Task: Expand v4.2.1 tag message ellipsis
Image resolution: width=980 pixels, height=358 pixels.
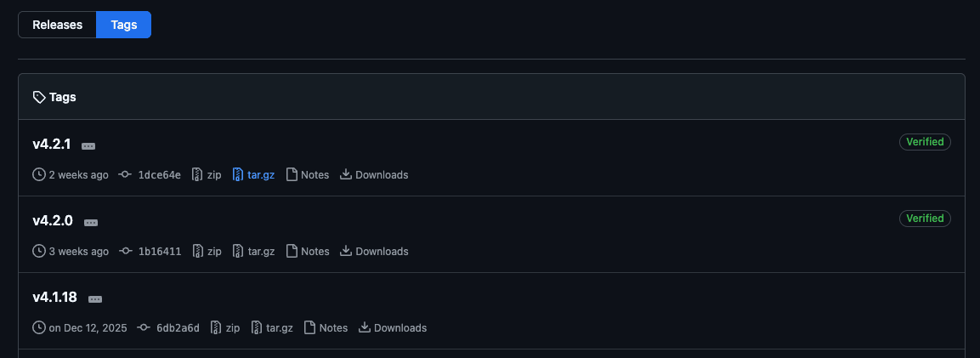Action: click(88, 146)
